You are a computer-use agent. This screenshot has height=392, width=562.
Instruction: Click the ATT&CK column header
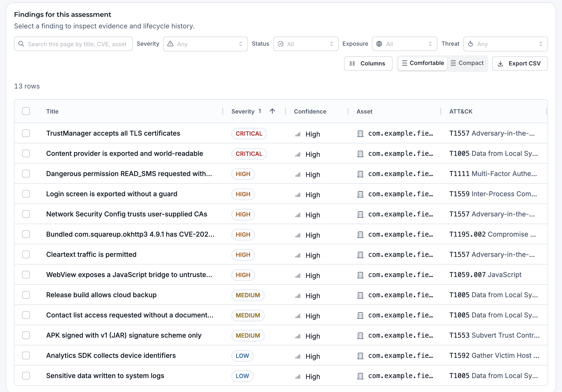click(x=461, y=111)
